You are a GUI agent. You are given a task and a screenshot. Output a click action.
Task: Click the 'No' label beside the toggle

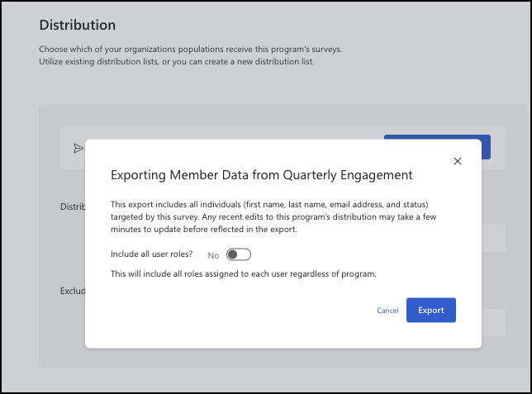click(213, 255)
